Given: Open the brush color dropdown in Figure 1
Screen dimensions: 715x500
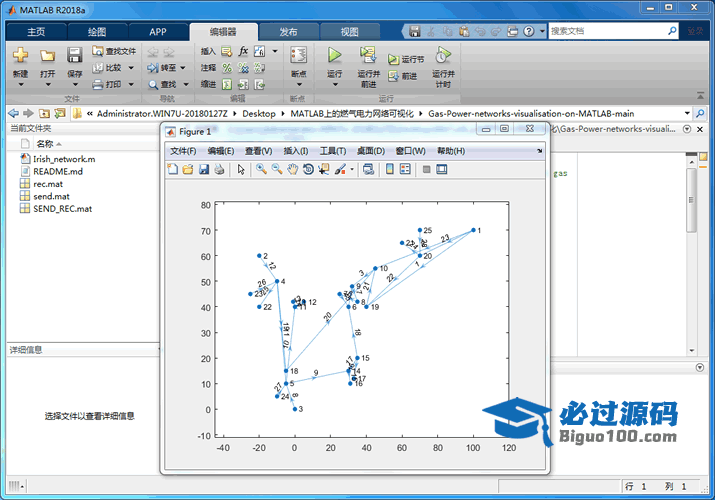Looking at the screenshot, I should [x=352, y=170].
